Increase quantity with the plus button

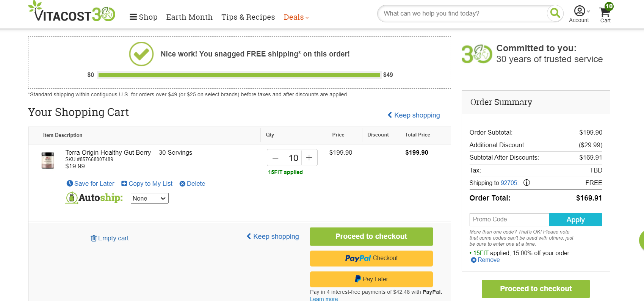(309, 158)
